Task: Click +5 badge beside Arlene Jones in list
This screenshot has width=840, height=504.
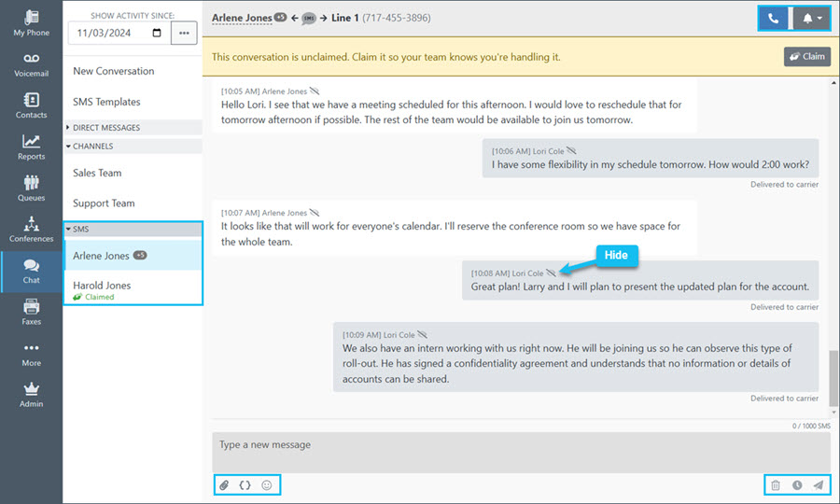Action: point(140,255)
